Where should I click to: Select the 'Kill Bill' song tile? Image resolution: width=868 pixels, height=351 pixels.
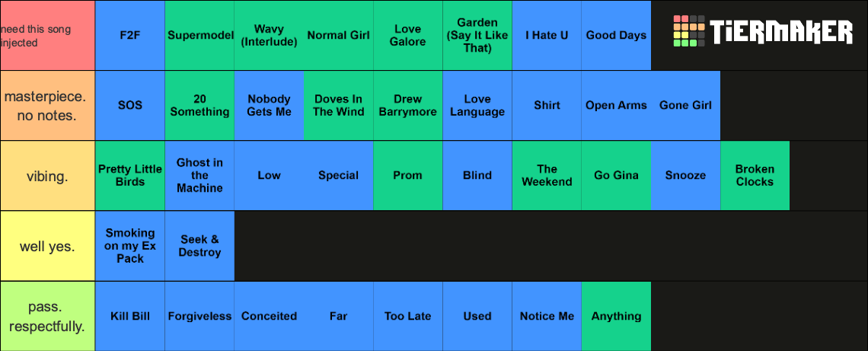[130, 316]
